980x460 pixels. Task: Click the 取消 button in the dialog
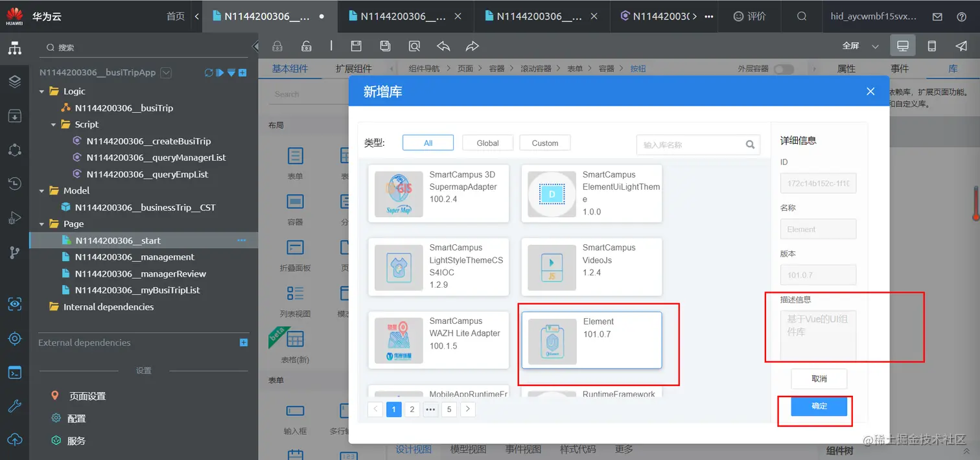818,379
